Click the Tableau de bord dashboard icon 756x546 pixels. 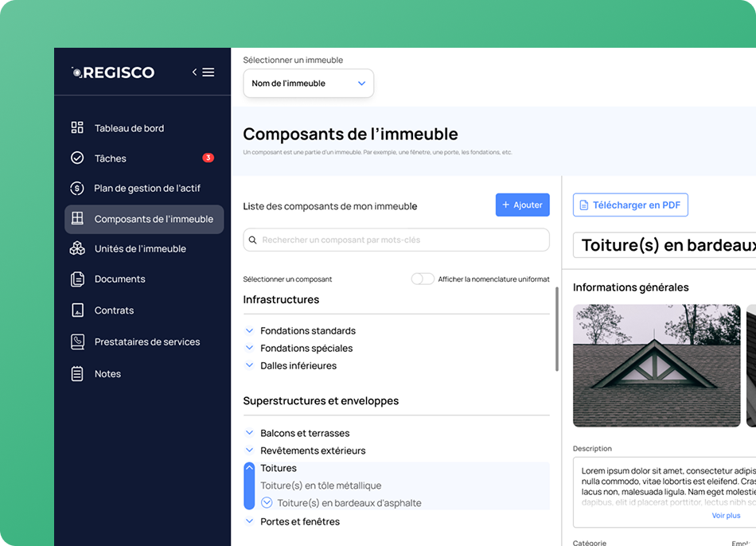(77, 127)
